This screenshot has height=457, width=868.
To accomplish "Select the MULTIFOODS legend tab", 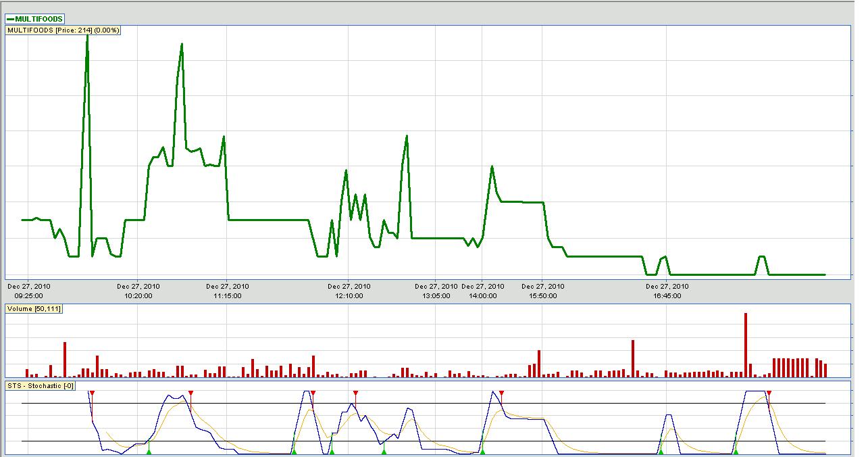I will pos(34,19).
